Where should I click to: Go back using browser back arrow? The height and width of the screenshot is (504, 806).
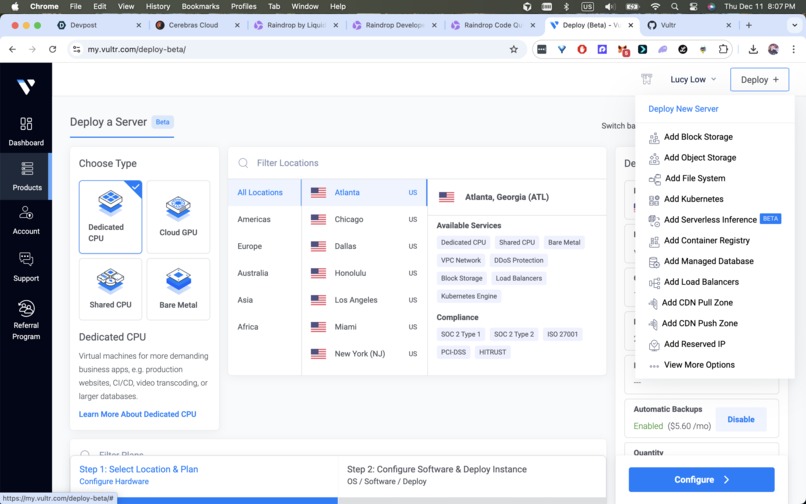(12, 49)
